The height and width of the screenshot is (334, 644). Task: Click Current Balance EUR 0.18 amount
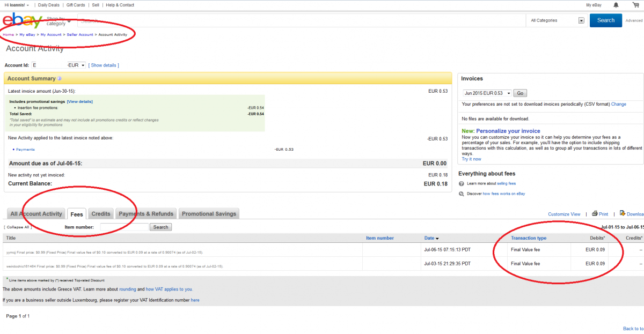[x=435, y=184]
